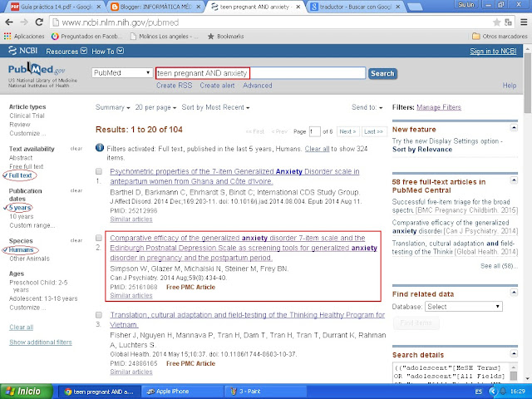Bookmark this page with the star icon
This screenshot has width=532, height=399.
pos(497,22)
